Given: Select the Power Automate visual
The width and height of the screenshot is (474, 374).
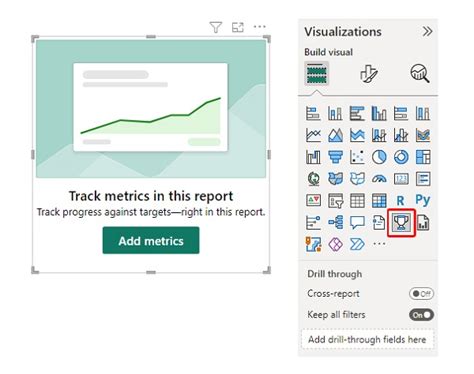Looking at the screenshot, I should 357,244.
